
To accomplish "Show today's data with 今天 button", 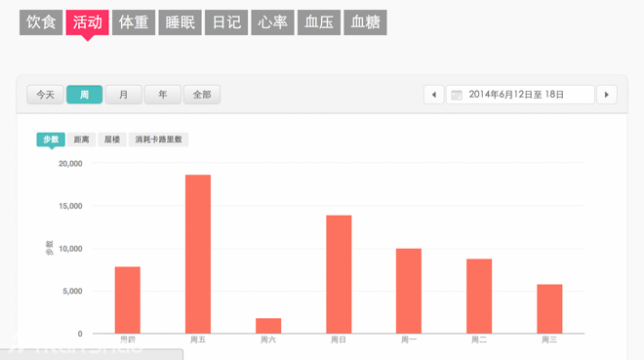I will (x=45, y=95).
